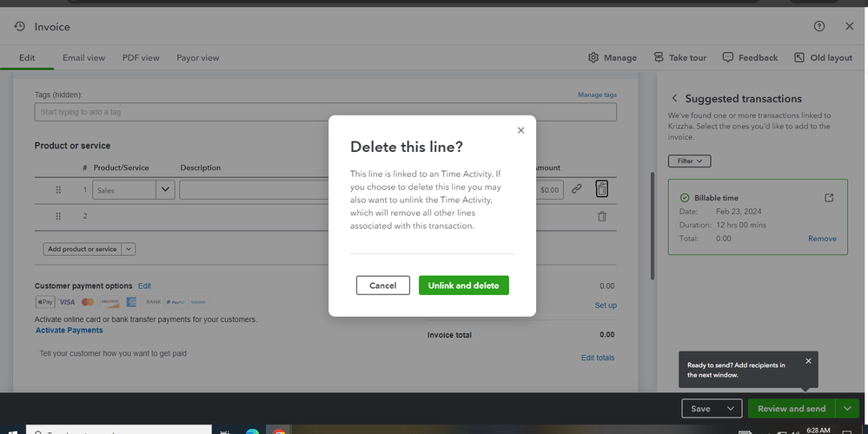Click the tags input field
Viewport: 868px width, 434px height.
[x=326, y=112]
